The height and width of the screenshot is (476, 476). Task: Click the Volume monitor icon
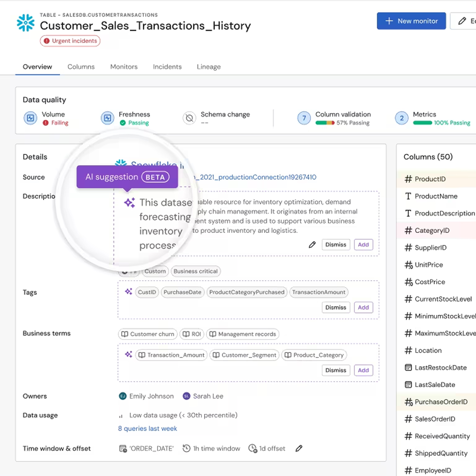point(30,118)
